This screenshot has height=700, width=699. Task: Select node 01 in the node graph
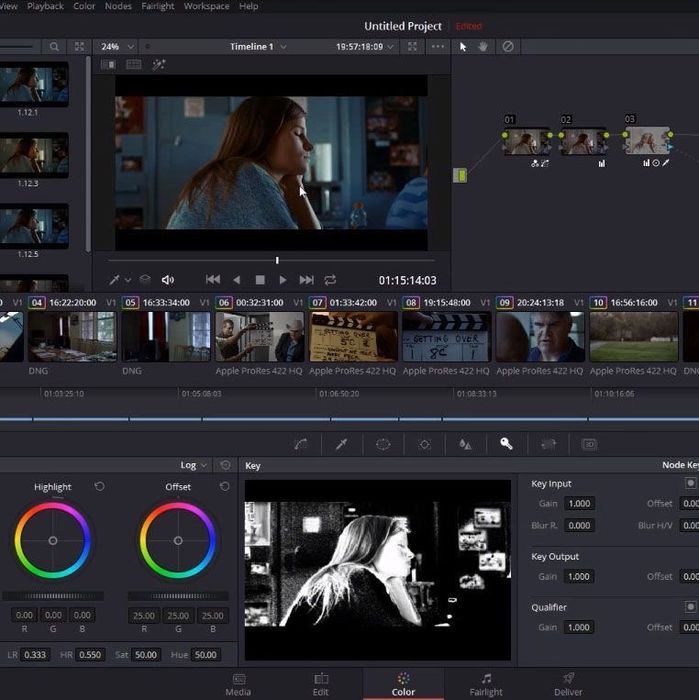coord(527,142)
